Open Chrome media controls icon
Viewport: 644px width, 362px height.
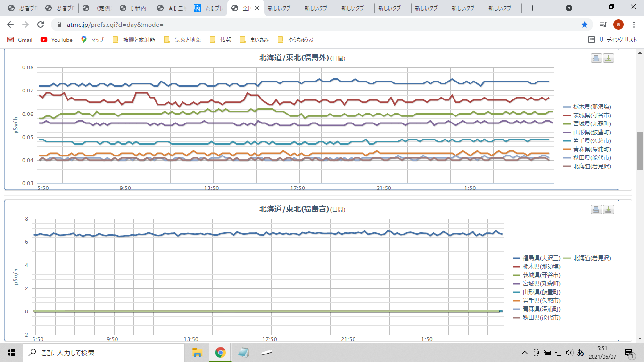[603, 25]
